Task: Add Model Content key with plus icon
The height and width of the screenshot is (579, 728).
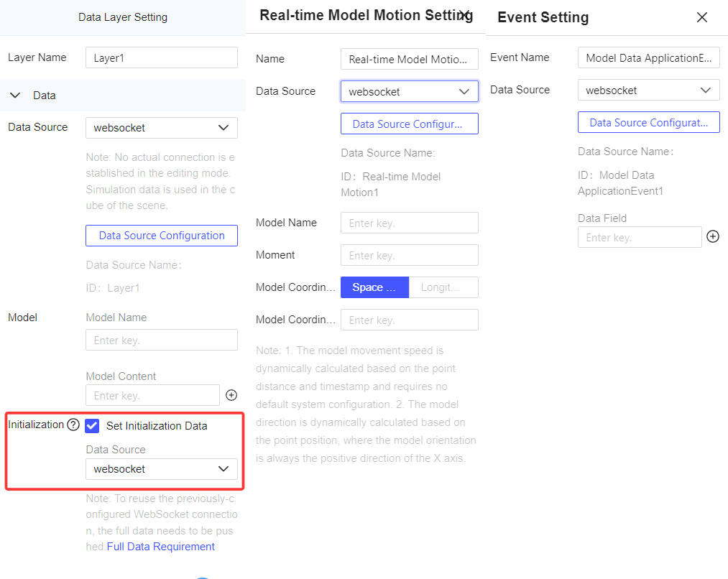Action: (231, 395)
